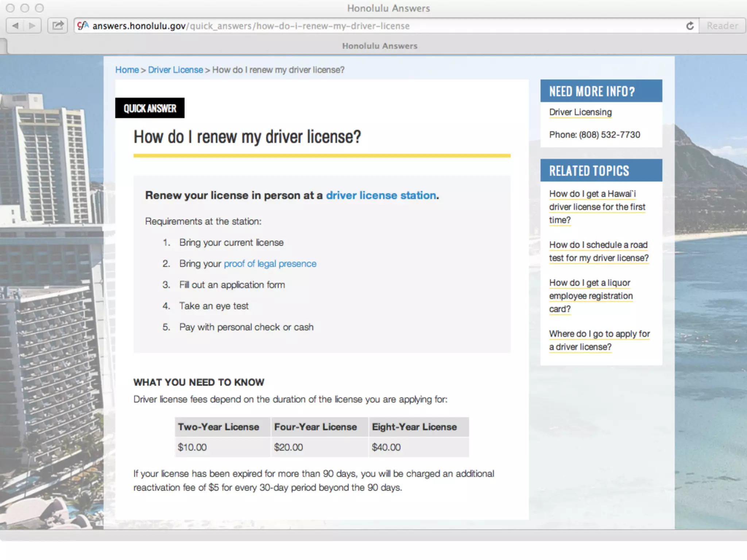Screen dimensions: 747x560
Task: Select the Honolulu Answers browser tab
Action: [379, 46]
